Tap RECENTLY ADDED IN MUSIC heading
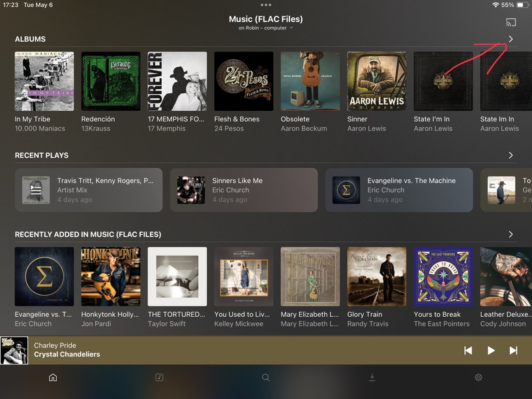 pos(88,234)
